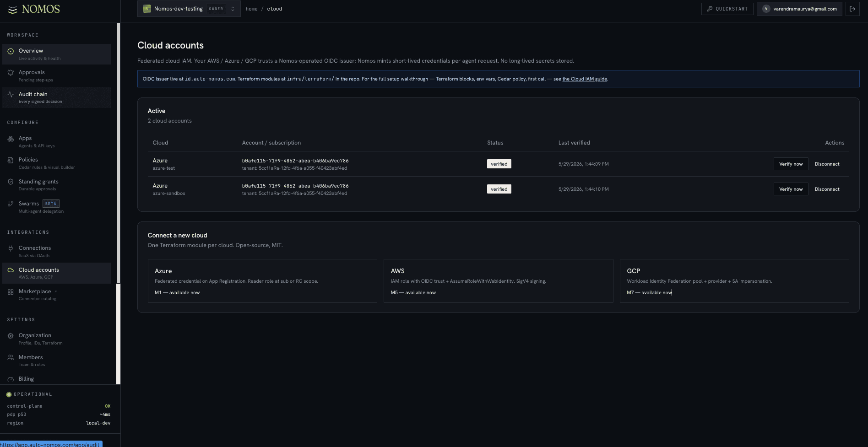Navigate to Policies Cedar rules
This screenshot has width=868, height=447.
[57, 163]
